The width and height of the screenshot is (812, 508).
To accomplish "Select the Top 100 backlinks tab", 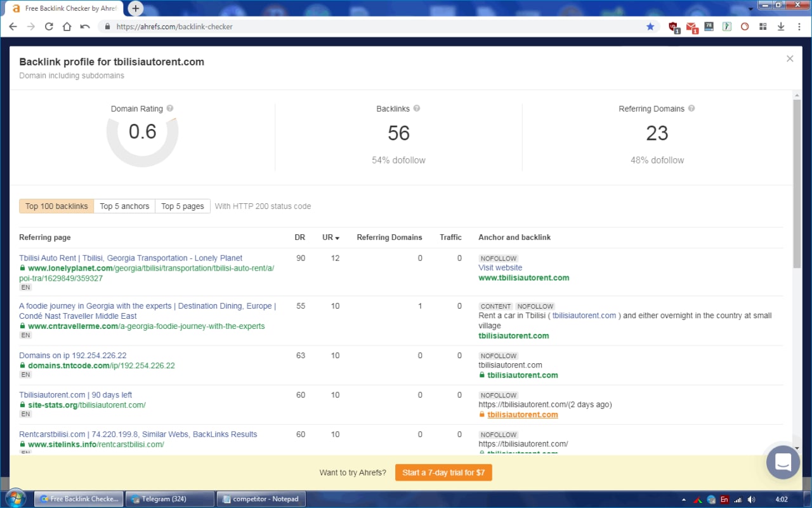I will 56,206.
